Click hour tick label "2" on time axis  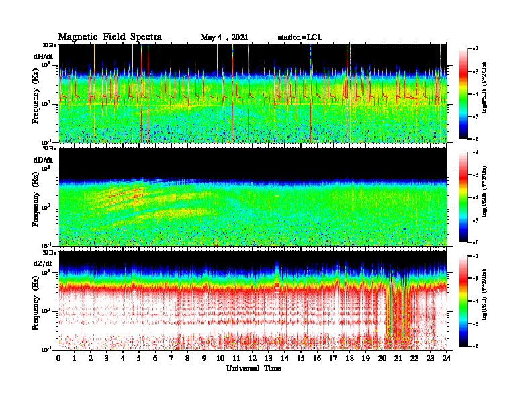click(91, 359)
